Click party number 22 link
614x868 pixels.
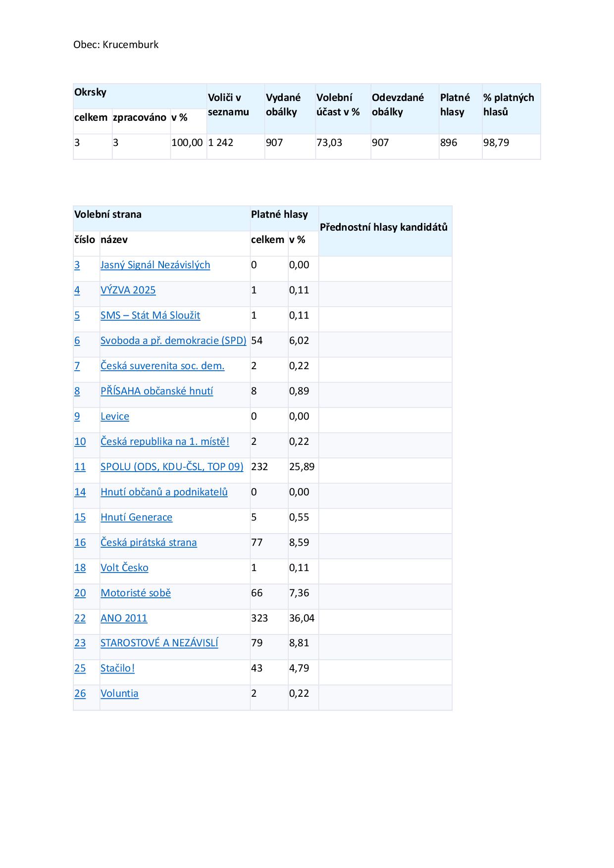(80, 618)
